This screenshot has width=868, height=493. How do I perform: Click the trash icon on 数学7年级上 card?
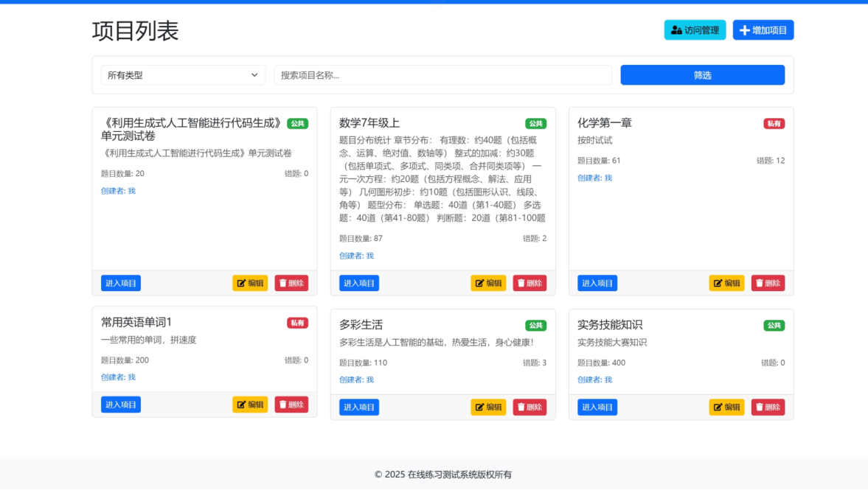tap(521, 284)
